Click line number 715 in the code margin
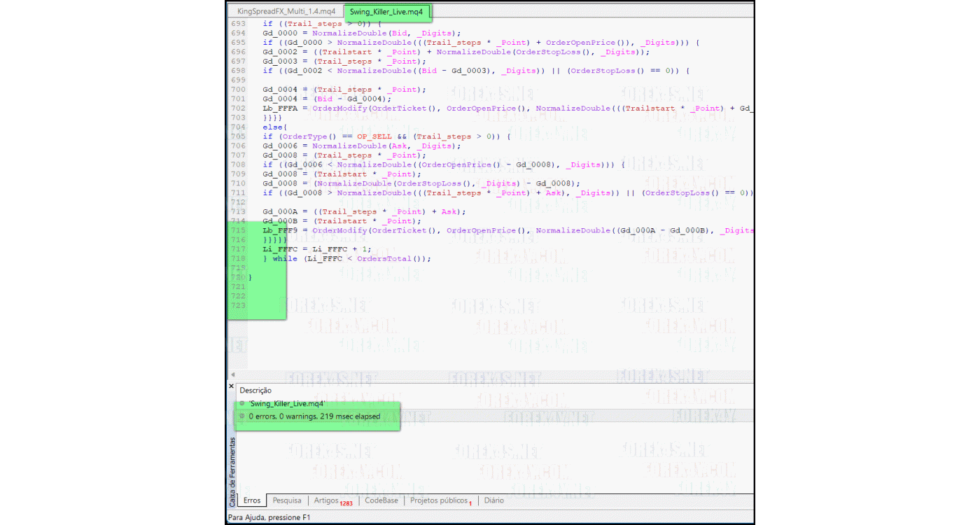 237,230
